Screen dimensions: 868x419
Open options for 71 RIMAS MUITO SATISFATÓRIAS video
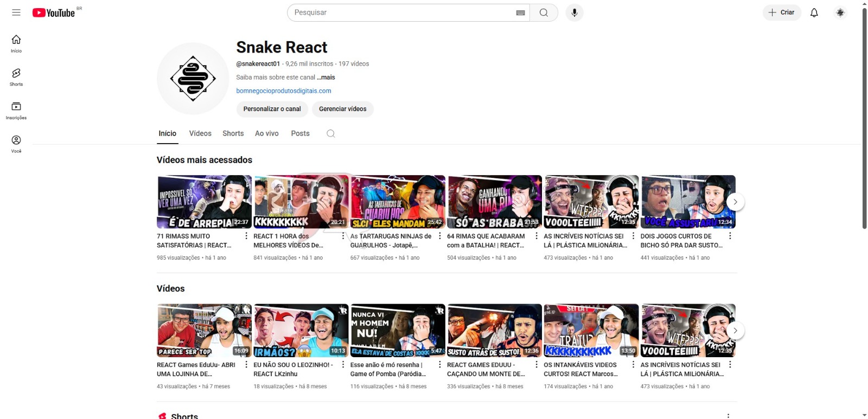click(246, 236)
